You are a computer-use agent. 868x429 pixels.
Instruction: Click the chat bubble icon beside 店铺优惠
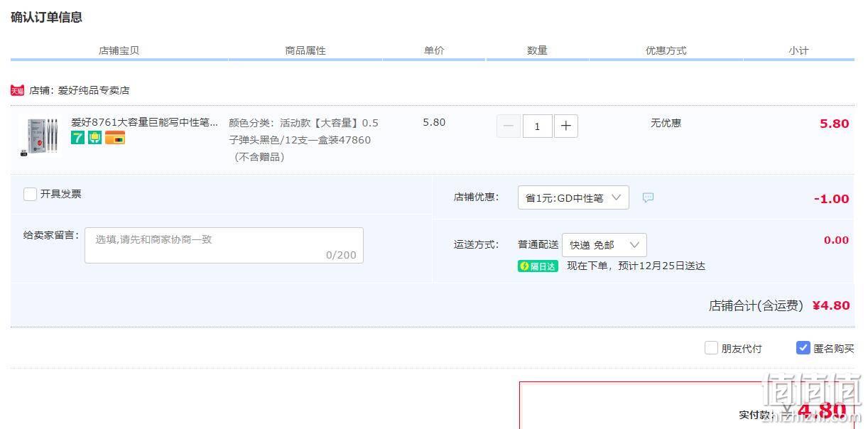[648, 197]
